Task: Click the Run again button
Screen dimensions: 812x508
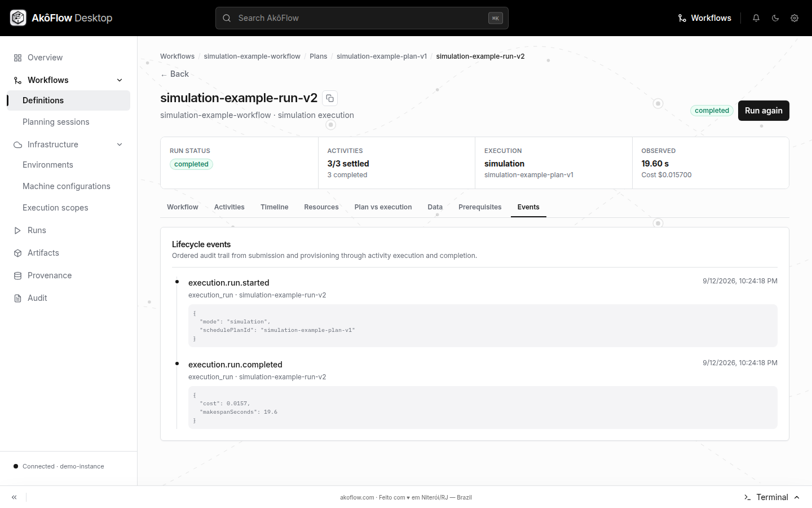Action: click(764, 111)
